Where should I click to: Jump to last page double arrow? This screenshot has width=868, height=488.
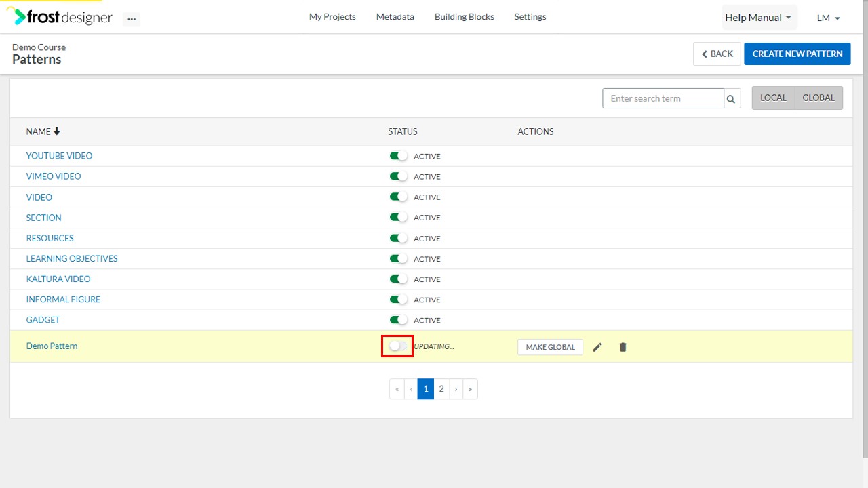tap(470, 389)
